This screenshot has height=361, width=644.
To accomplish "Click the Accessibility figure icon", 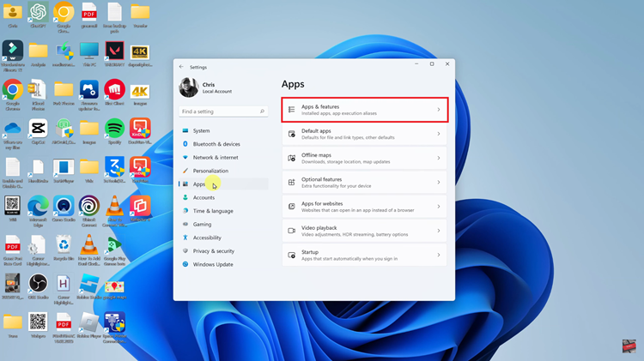I will coord(185,238).
